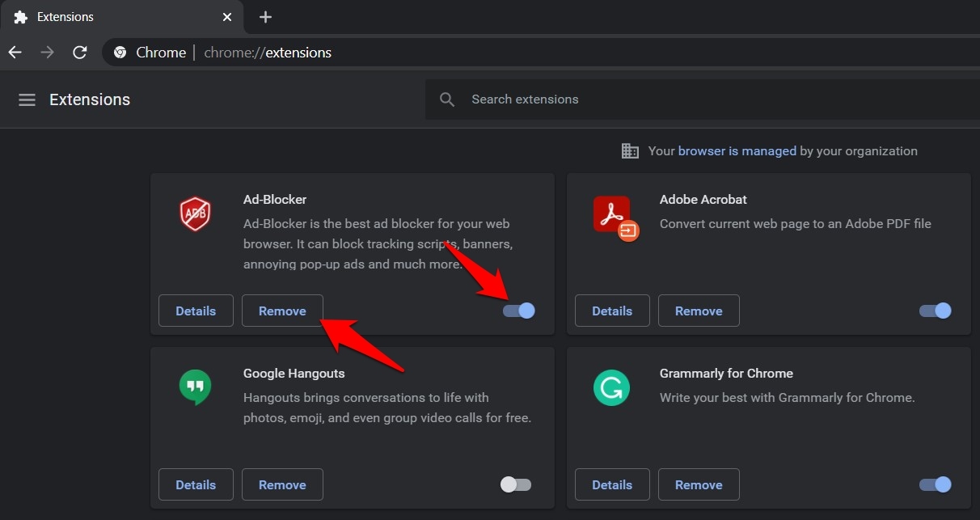Click the Ad-Blocker description text

378,243
